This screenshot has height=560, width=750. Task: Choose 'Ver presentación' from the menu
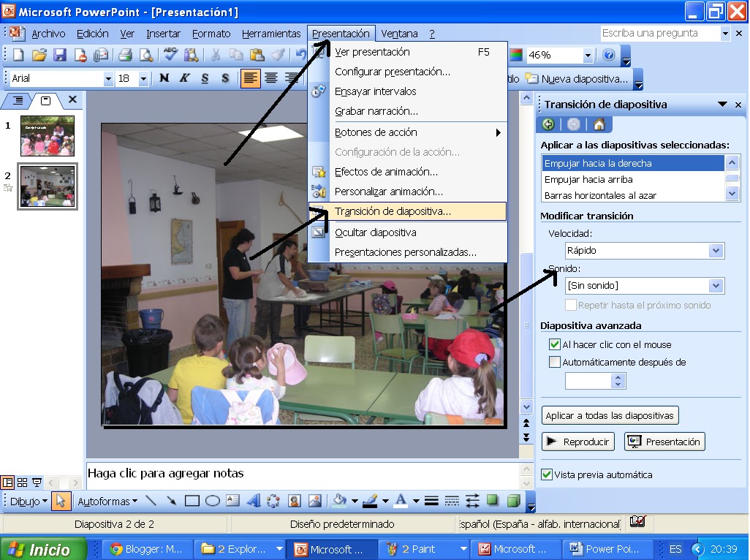[407, 52]
